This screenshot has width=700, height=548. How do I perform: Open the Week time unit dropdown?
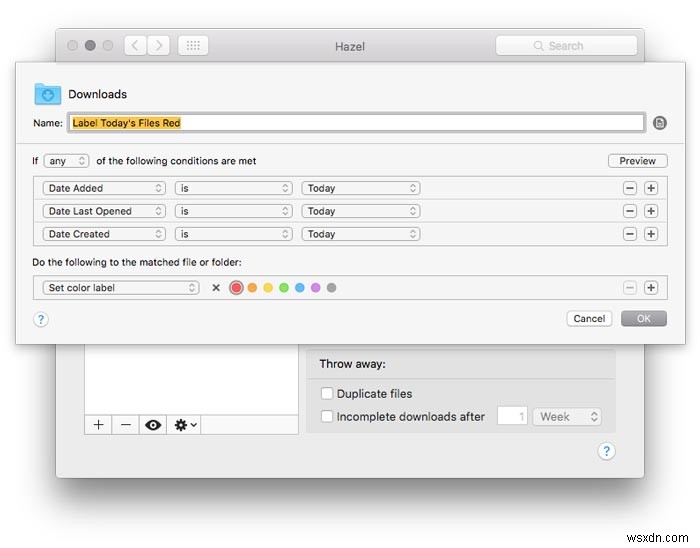point(567,416)
